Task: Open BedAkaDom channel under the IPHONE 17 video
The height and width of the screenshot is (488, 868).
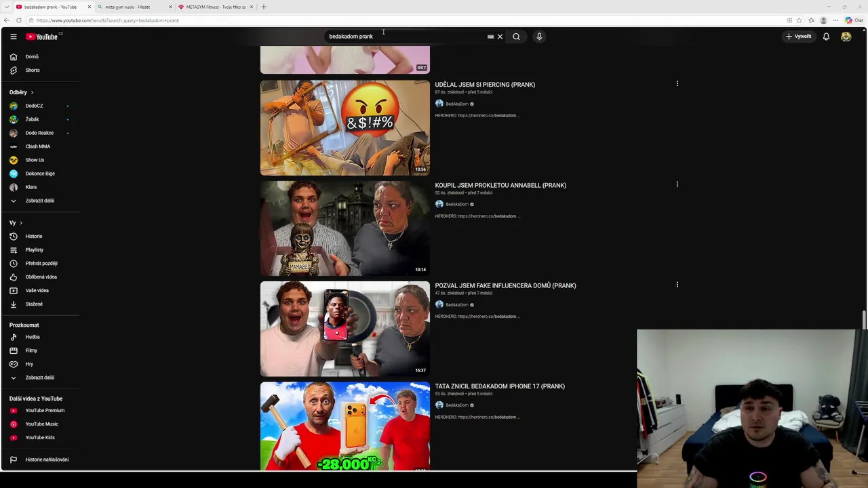Action: point(456,405)
